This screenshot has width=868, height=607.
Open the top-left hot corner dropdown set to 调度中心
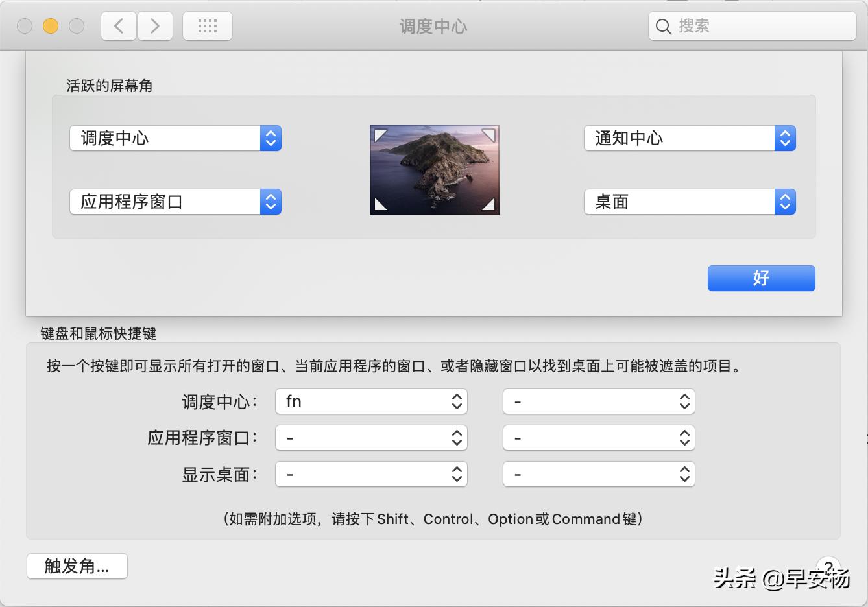pyautogui.click(x=175, y=138)
